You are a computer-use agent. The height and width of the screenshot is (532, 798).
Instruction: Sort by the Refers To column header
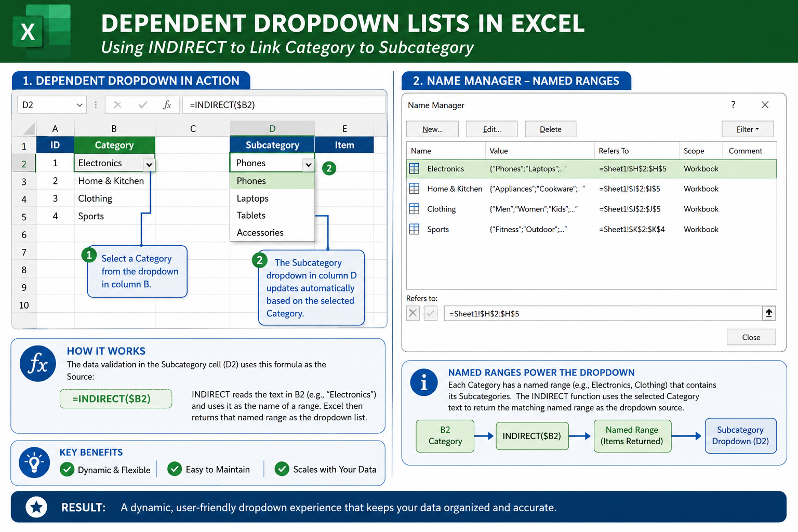pos(637,151)
